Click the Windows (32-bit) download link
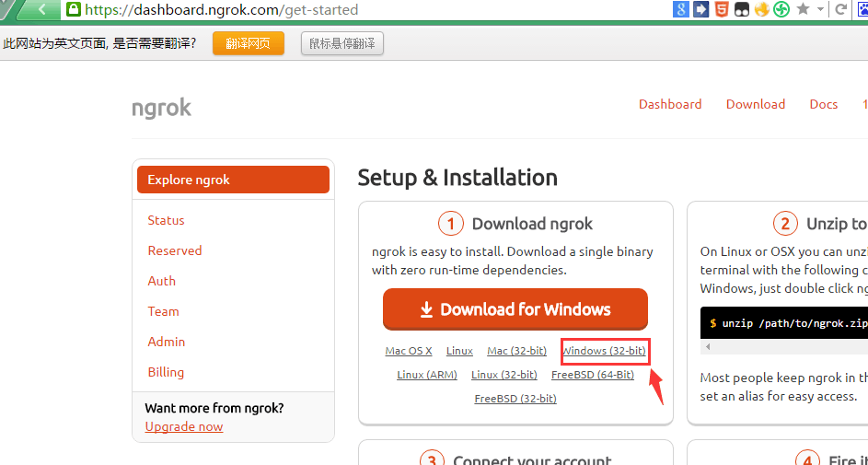The image size is (868, 465). pos(604,351)
